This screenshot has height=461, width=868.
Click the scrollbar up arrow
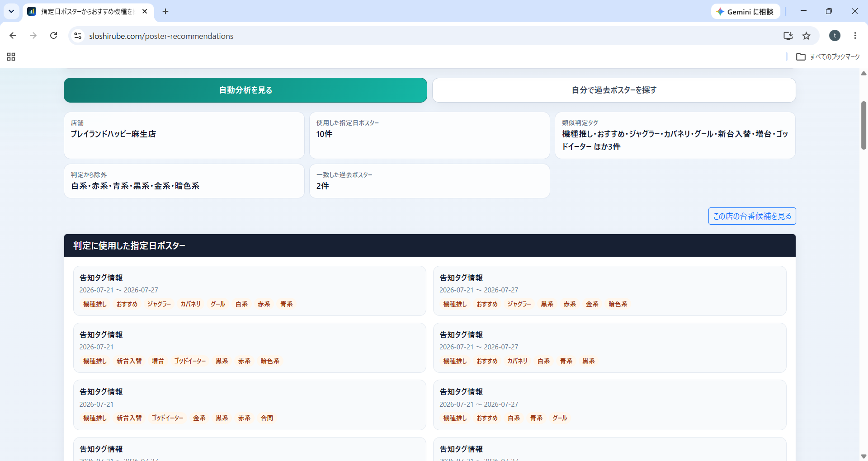[x=863, y=73]
